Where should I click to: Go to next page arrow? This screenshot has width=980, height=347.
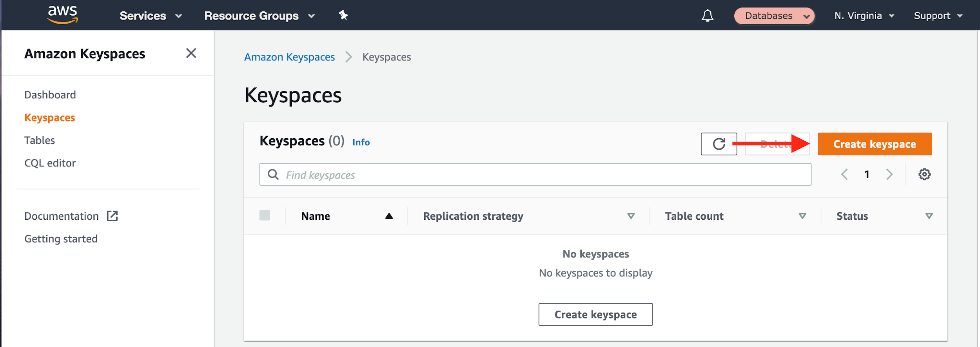tap(889, 174)
